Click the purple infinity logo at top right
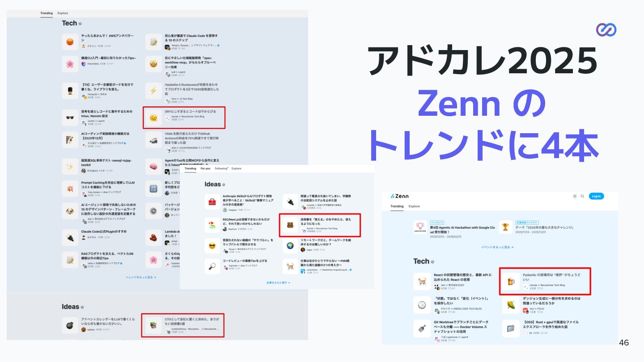The image size is (644, 362). 606,29
